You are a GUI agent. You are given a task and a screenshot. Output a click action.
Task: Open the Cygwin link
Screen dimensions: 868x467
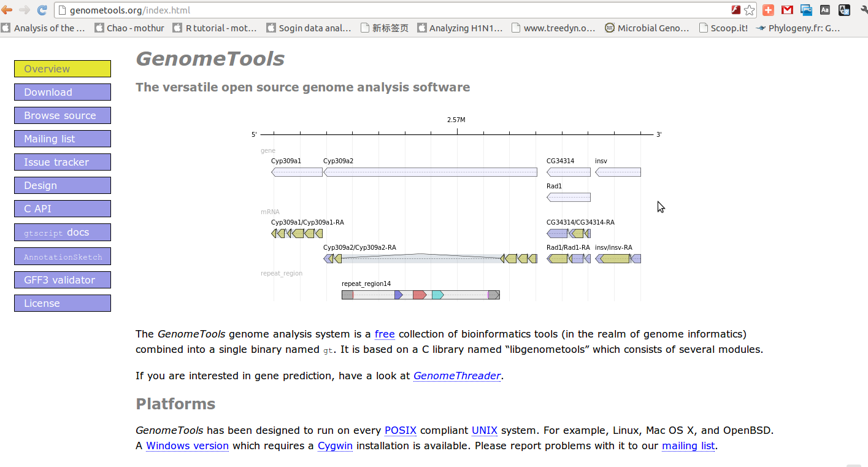pyautogui.click(x=335, y=446)
